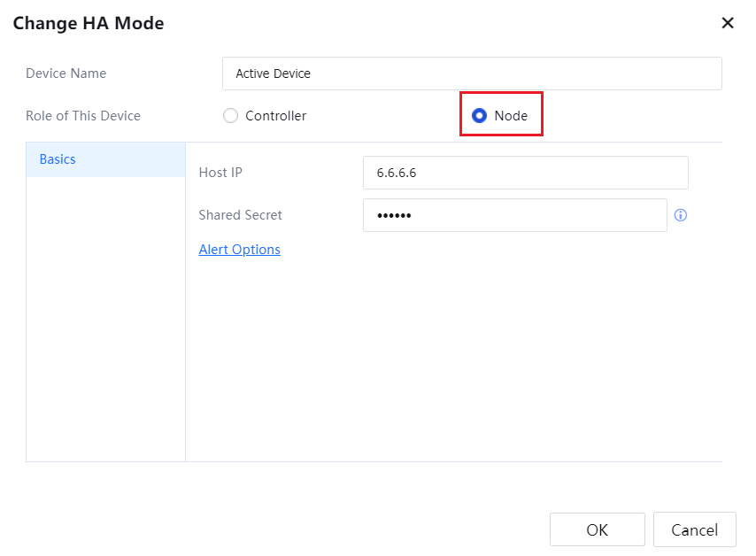756x556 pixels.
Task: Click the Change HA Mode dialog title
Action: 89,24
